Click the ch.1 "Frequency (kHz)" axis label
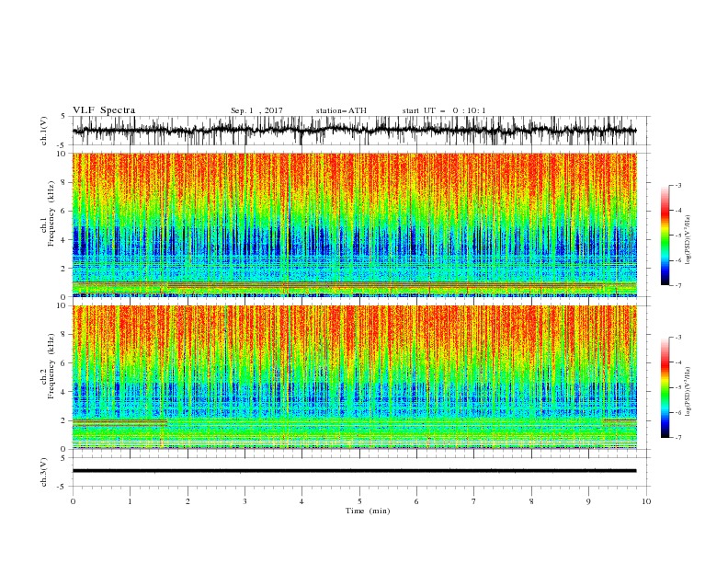 coord(51,213)
